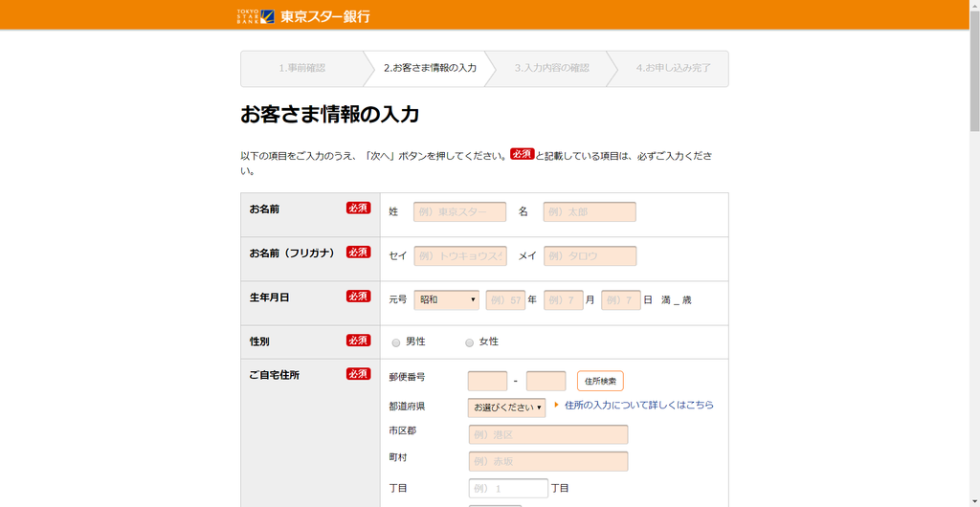Focus the 丁目 number field

tap(508, 488)
